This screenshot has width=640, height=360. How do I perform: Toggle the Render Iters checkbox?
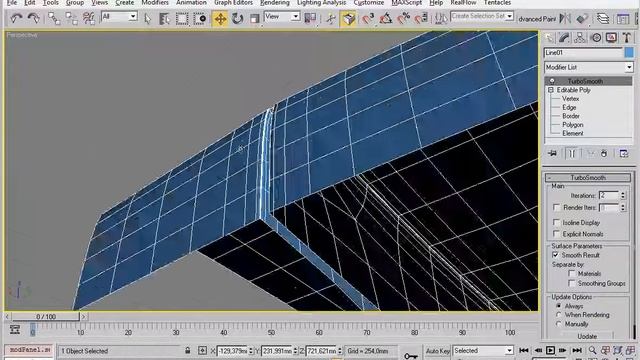click(x=556, y=207)
